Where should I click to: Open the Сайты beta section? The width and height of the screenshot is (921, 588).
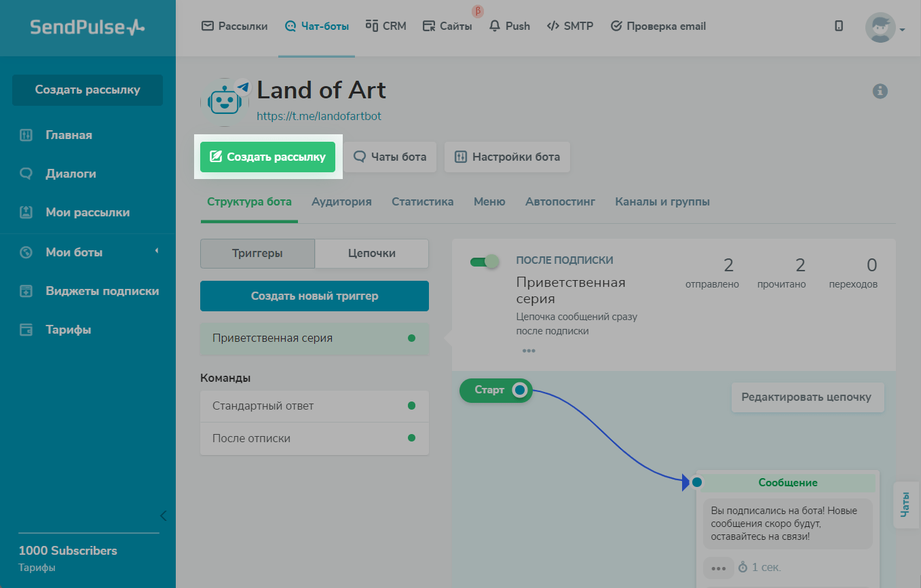coord(447,26)
